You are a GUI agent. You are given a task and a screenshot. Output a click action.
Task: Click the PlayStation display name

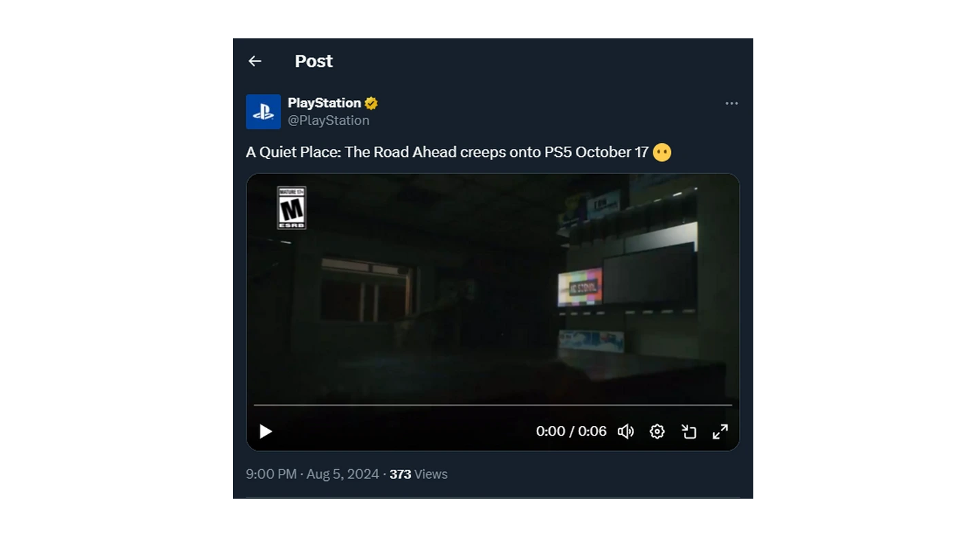click(324, 103)
